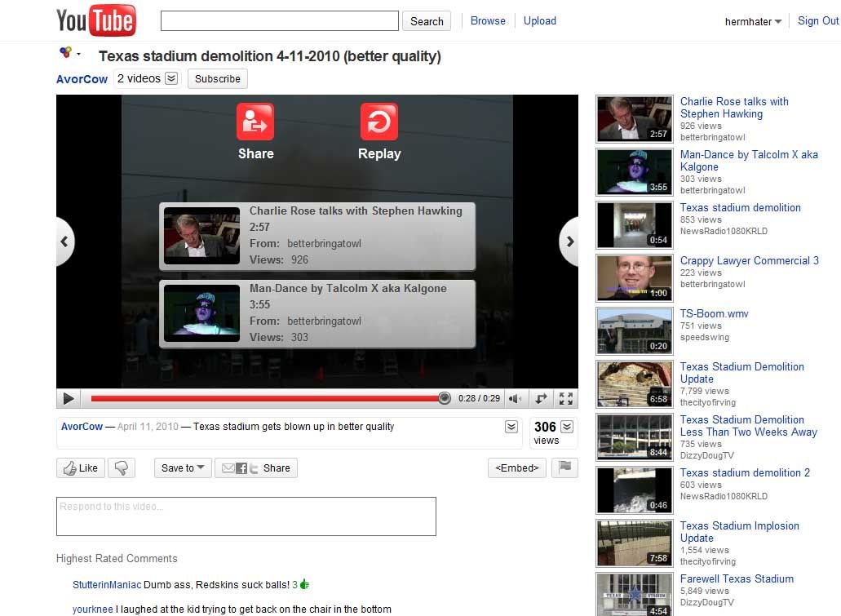
Task: Click the red video progress bar
Action: click(265, 398)
